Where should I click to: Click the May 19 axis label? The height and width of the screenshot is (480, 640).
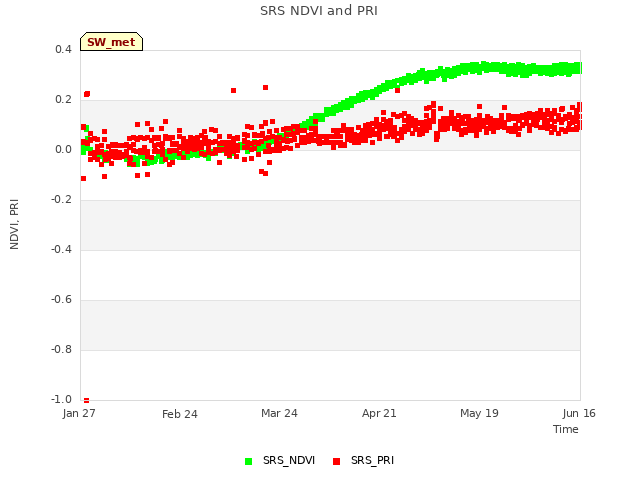coord(479,413)
